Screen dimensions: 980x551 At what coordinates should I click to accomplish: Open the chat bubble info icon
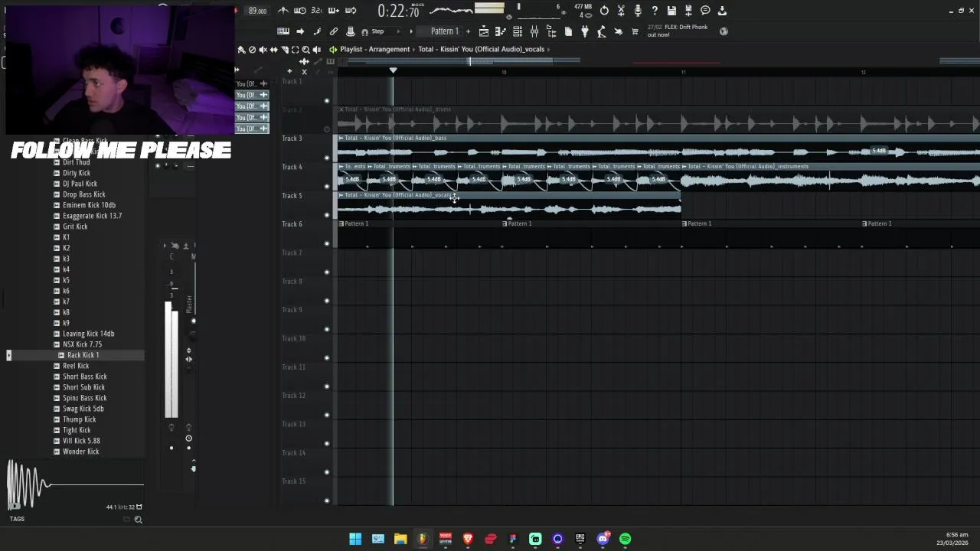(705, 11)
